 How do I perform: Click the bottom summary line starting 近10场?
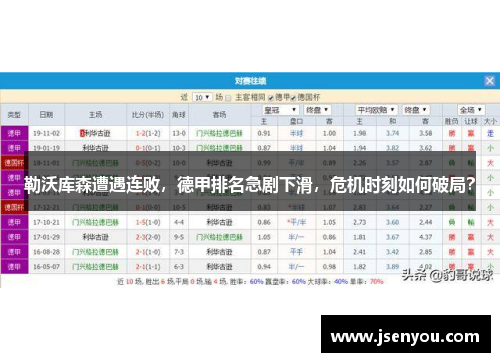(250, 282)
